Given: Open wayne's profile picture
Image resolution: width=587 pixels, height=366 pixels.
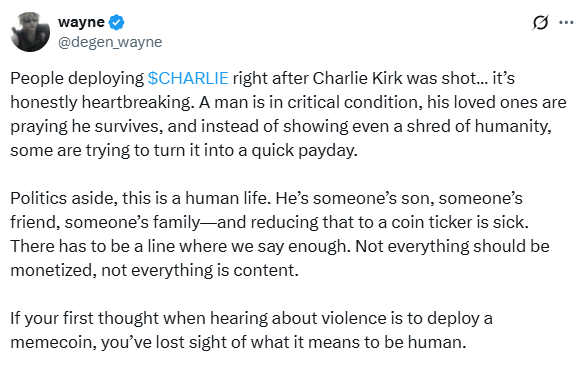Looking at the screenshot, I should [30, 31].
